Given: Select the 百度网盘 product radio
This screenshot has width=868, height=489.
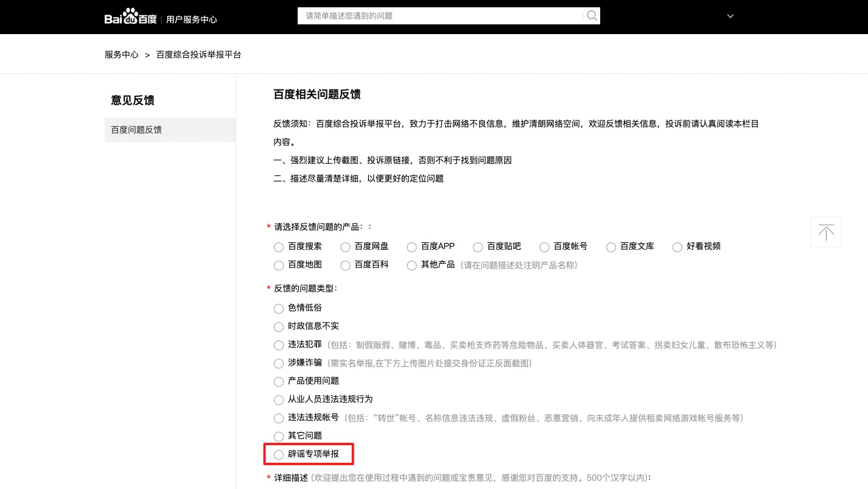Looking at the screenshot, I should pyautogui.click(x=345, y=247).
